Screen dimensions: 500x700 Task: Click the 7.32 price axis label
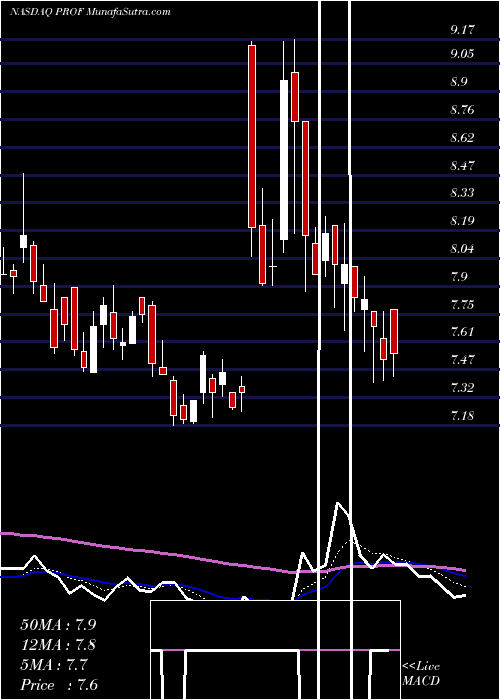click(462, 387)
